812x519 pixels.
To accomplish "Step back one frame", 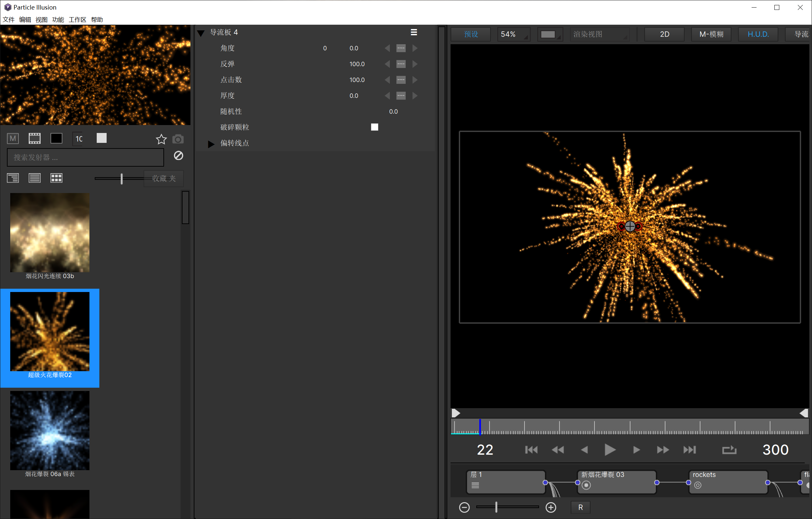I will pyautogui.click(x=584, y=450).
